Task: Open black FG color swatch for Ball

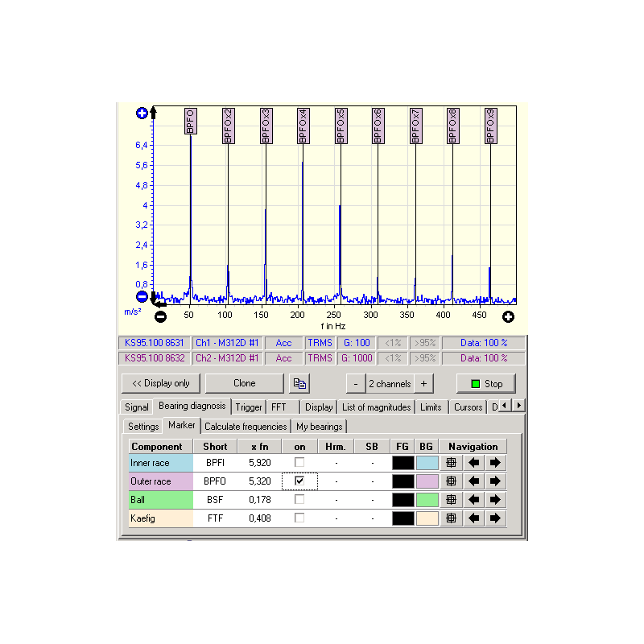Action: pos(403,500)
